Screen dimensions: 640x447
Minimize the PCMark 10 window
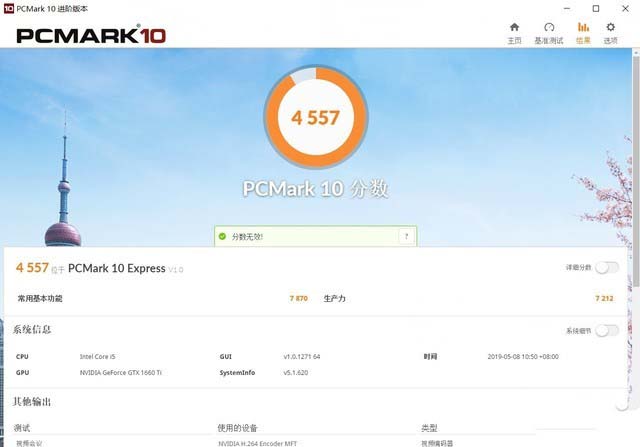click(567, 9)
